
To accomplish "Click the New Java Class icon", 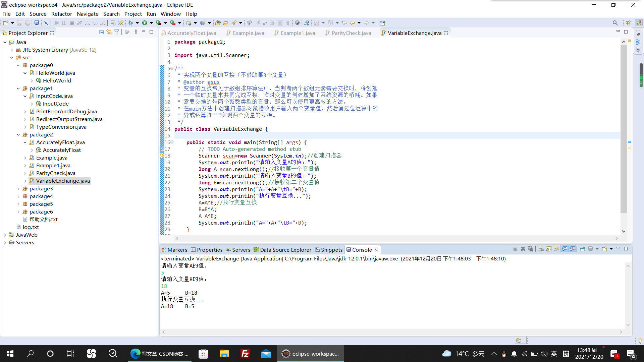I will click(x=203, y=23).
